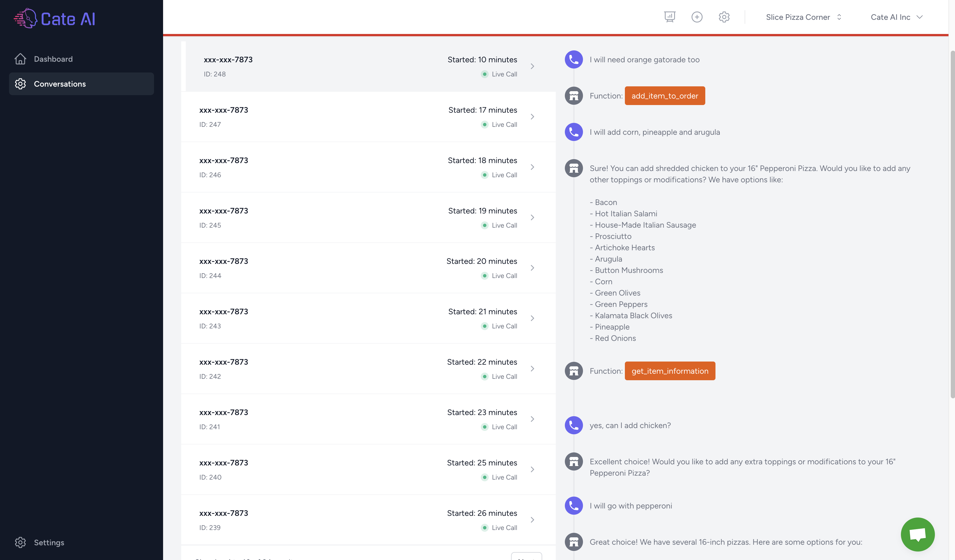Image resolution: width=955 pixels, height=560 pixels.
Task: Click Started: 26 minutes label
Action: pyautogui.click(x=482, y=513)
